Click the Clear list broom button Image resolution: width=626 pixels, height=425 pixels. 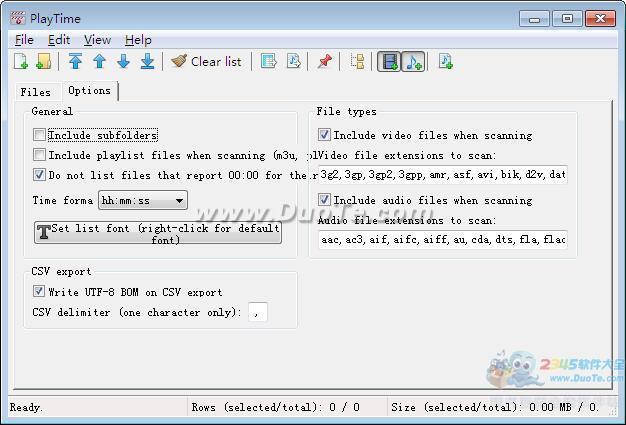[206, 62]
